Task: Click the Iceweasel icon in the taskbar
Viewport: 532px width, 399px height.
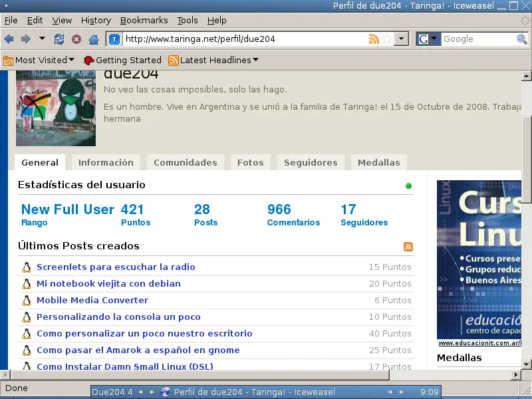Action: click(165, 392)
